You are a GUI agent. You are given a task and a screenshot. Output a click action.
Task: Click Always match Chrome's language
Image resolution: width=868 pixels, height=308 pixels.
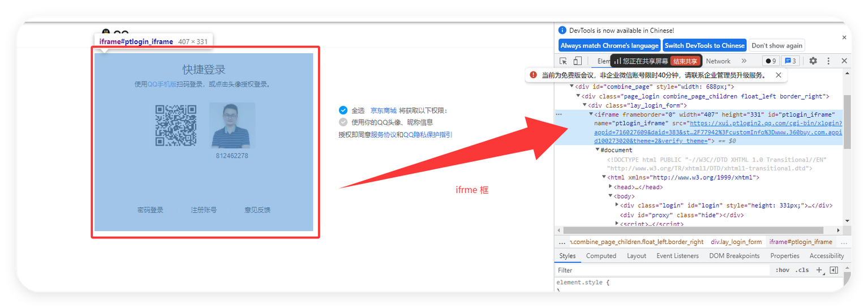(609, 45)
